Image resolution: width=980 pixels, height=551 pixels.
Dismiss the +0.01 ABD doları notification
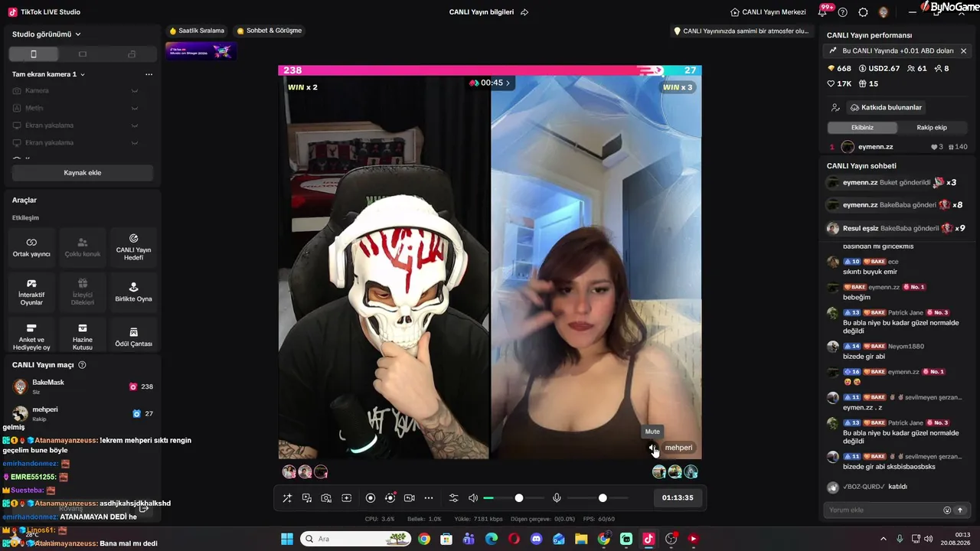(963, 51)
